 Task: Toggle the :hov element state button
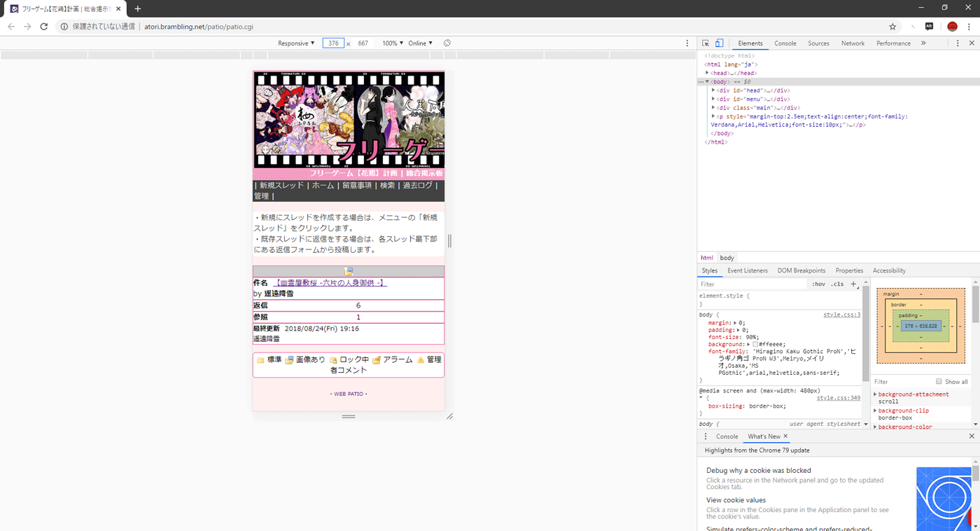pyautogui.click(x=818, y=284)
